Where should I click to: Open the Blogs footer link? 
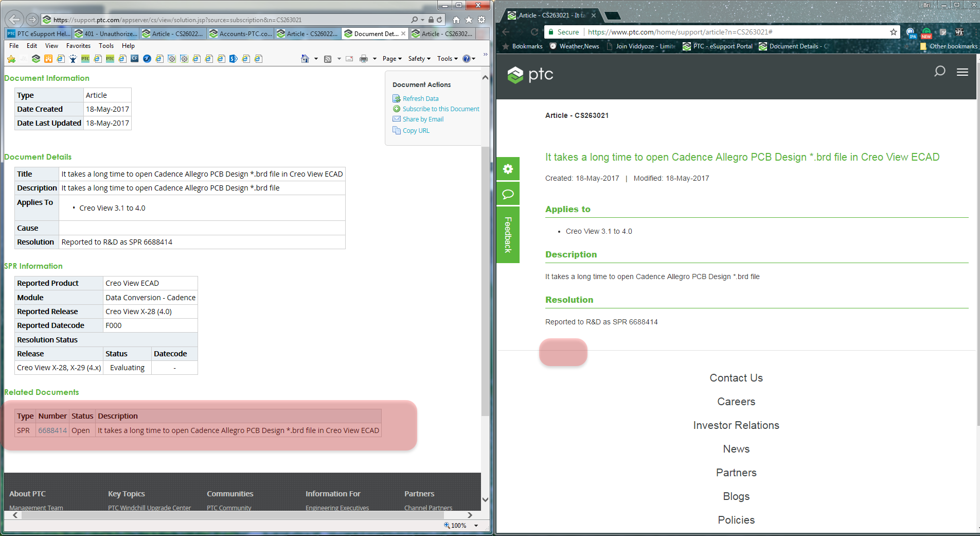[x=736, y=496]
